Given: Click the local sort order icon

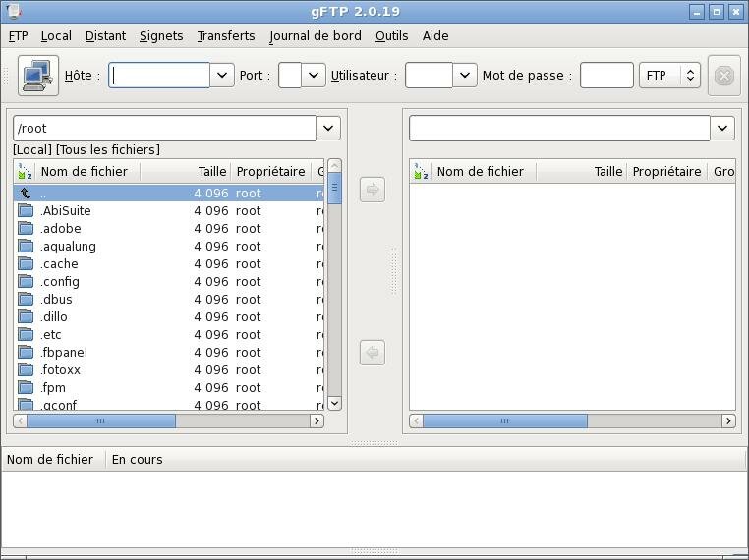Looking at the screenshot, I should tap(25, 171).
